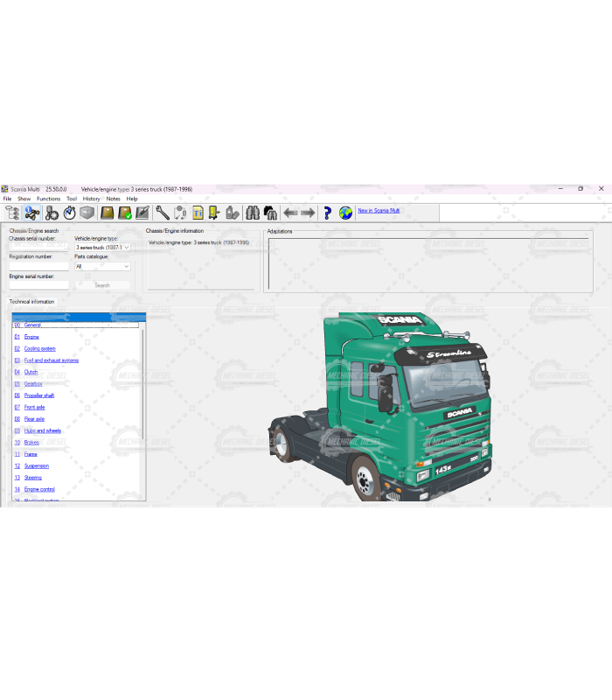
Task: Open the Notes menu
Action: pos(113,199)
